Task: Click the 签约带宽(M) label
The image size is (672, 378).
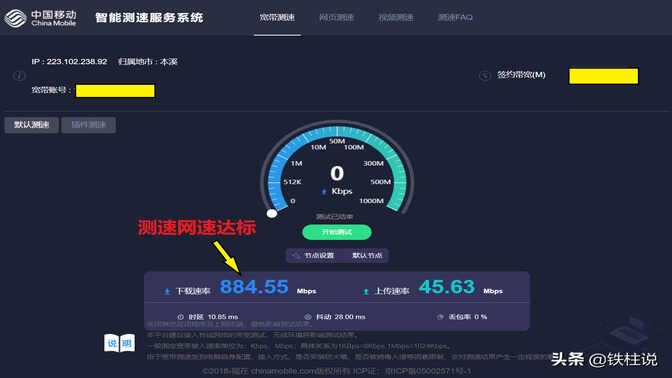Action: (521, 75)
